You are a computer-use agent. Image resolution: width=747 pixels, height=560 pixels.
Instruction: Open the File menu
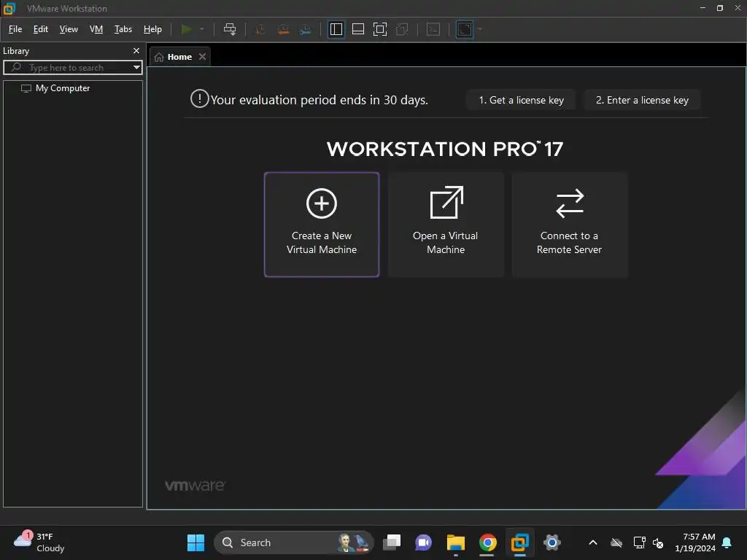(15, 29)
